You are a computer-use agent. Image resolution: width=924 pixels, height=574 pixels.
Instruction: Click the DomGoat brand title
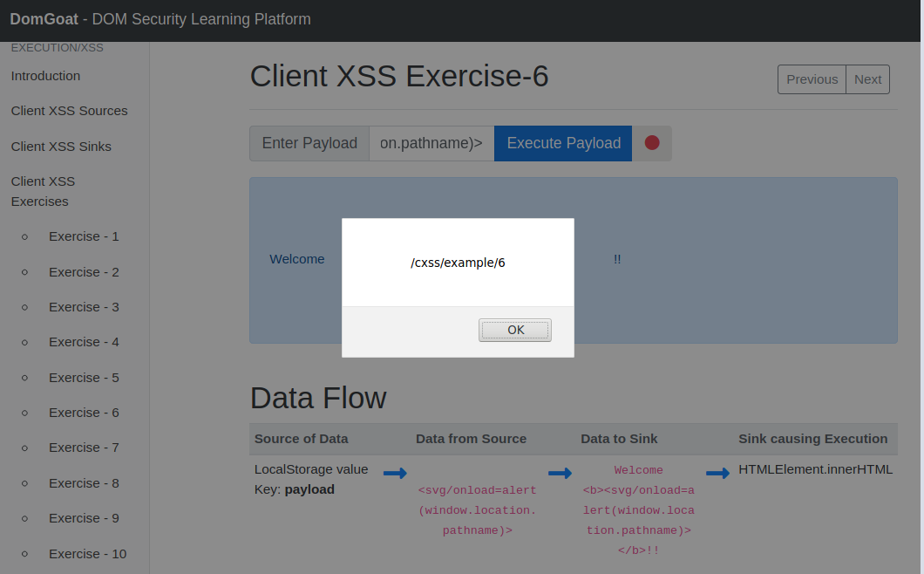(44, 19)
